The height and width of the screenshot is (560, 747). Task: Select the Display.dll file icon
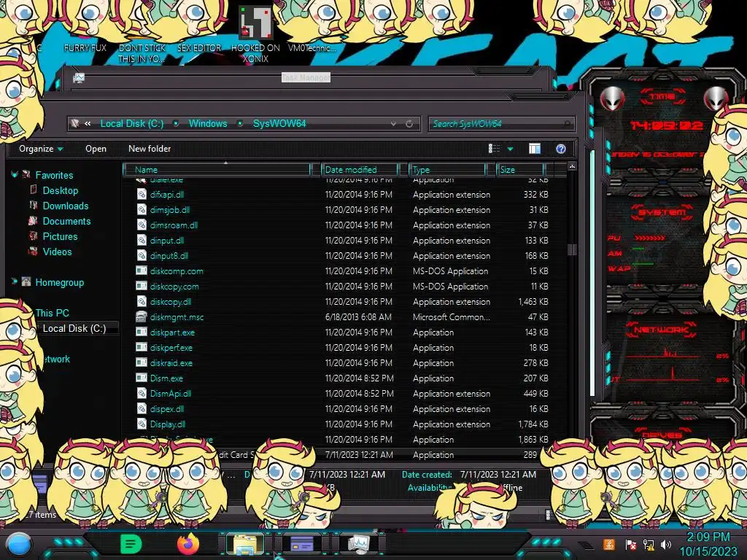click(x=142, y=424)
